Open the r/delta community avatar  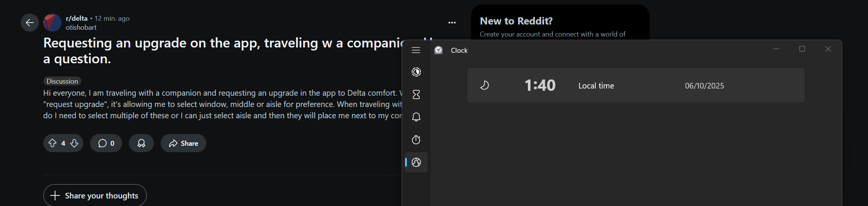[x=52, y=23]
